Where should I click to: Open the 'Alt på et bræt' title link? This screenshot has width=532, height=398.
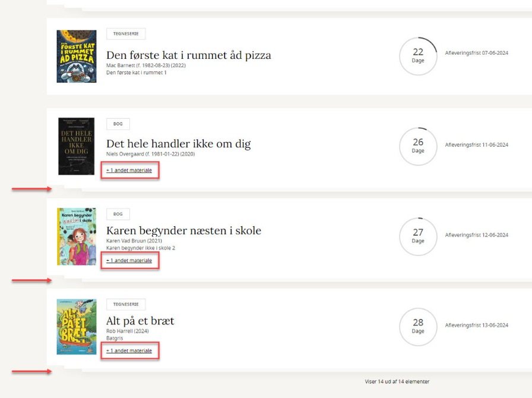140,321
